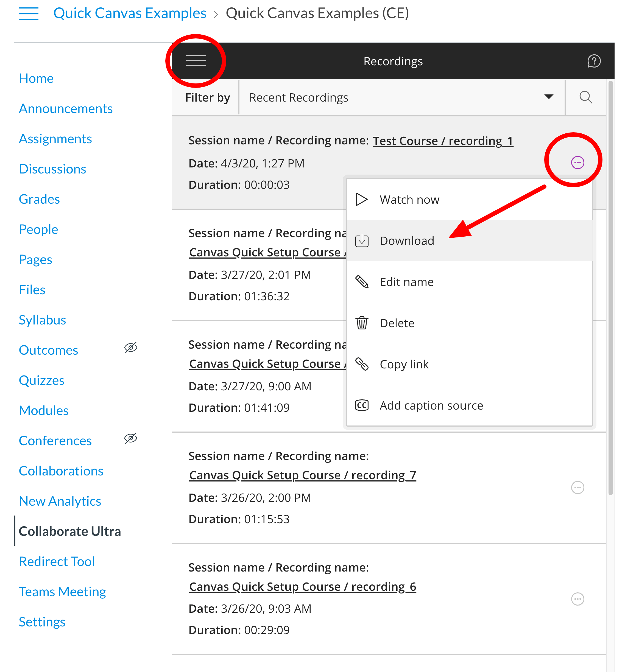The height and width of the screenshot is (672, 625).
Task: Click the download arrow icon
Action: click(362, 241)
